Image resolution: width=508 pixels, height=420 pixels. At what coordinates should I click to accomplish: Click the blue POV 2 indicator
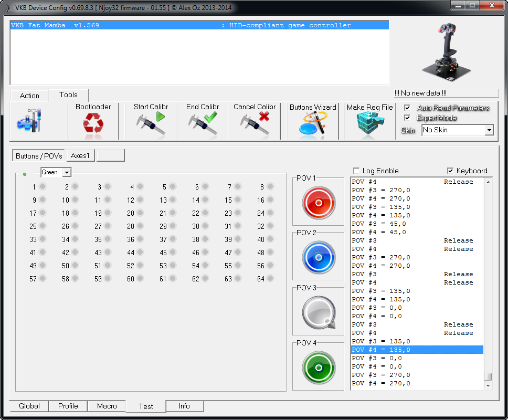[x=319, y=258]
